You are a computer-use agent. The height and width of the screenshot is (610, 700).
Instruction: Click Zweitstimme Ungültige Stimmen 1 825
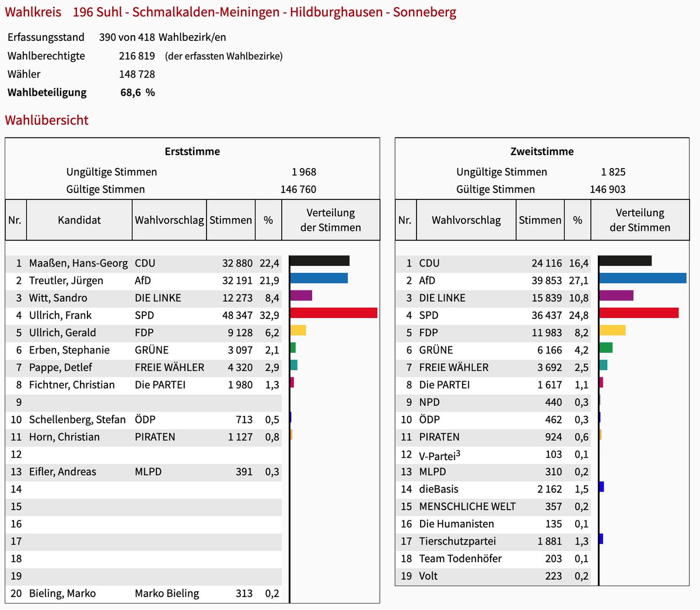pyautogui.click(x=613, y=172)
